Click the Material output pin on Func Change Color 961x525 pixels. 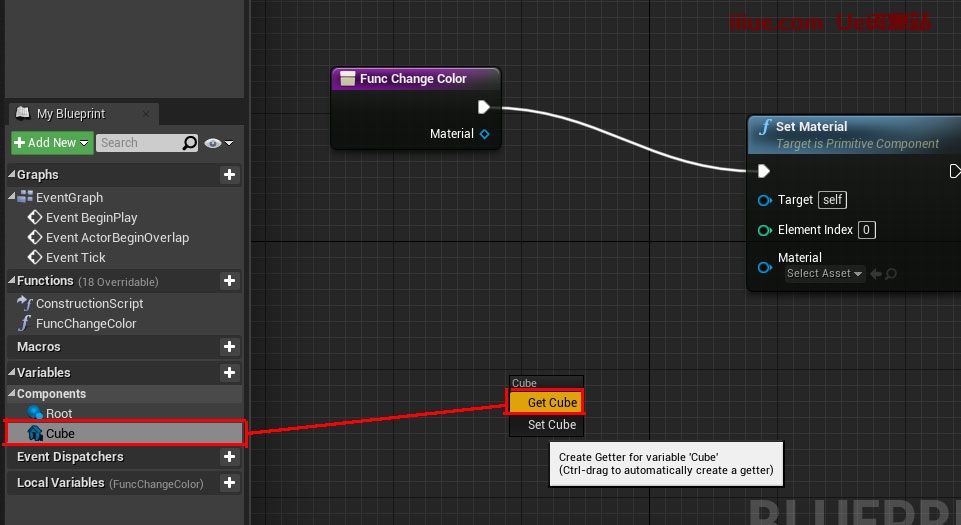485,134
